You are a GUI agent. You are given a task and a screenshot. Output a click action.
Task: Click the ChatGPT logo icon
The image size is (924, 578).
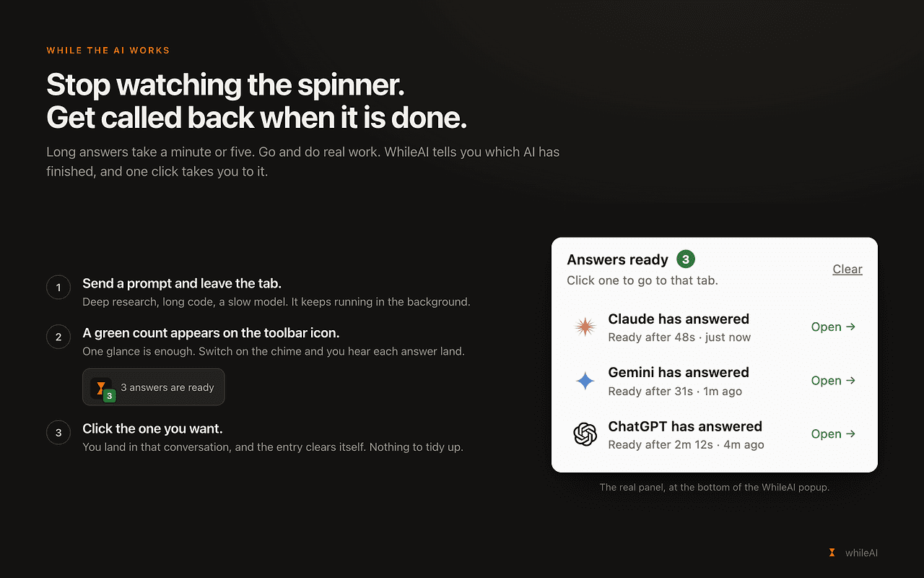click(x=585, y=435)
